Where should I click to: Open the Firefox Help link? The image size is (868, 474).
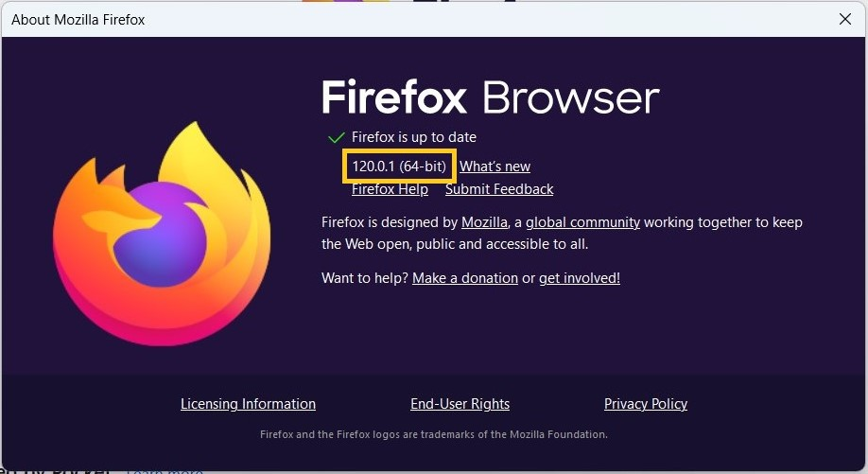coord(390,189)
